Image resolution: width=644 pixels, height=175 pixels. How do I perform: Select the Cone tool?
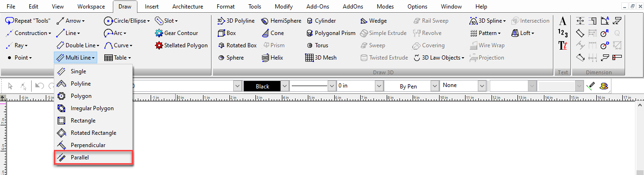[x=272, y=33]
